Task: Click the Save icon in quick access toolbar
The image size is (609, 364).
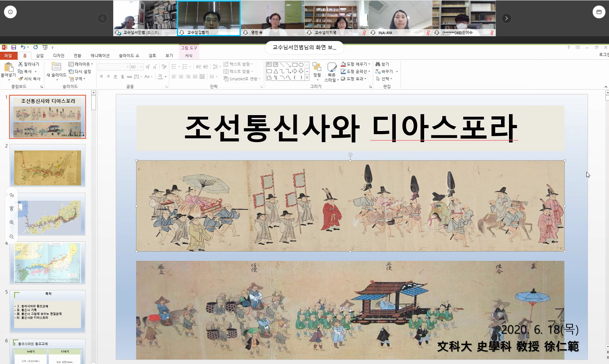Action: 14,47
